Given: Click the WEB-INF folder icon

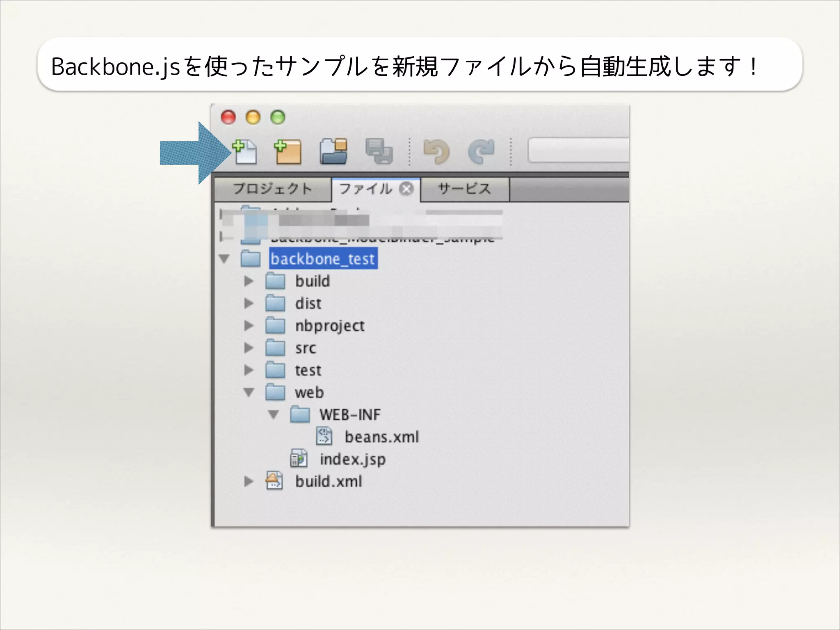Looking at the screenshot, I should click(x=300, y=414).
